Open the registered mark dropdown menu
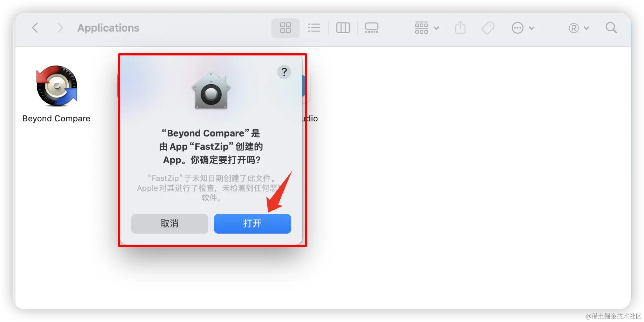Screen dimensions: 644x322 tap(579, 28)
